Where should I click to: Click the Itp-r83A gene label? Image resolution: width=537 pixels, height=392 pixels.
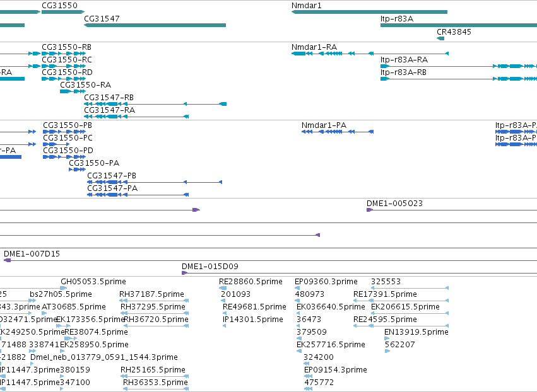(397, 18)
